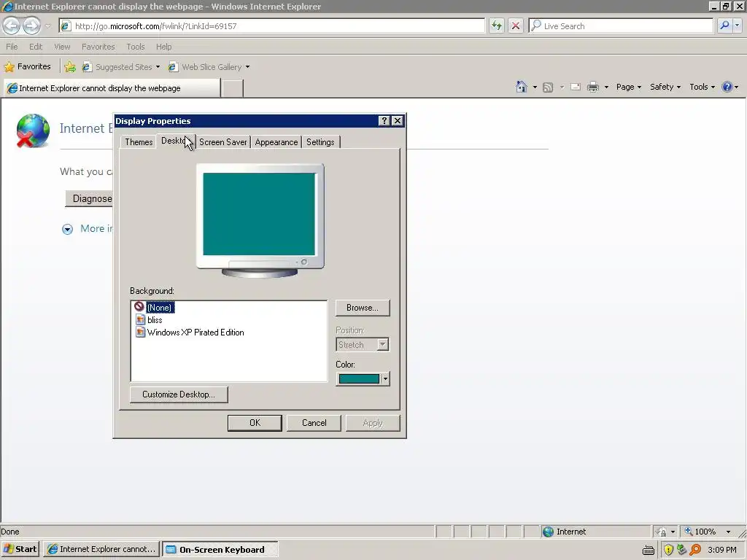Switch to the Screen Saver tab

223,142
